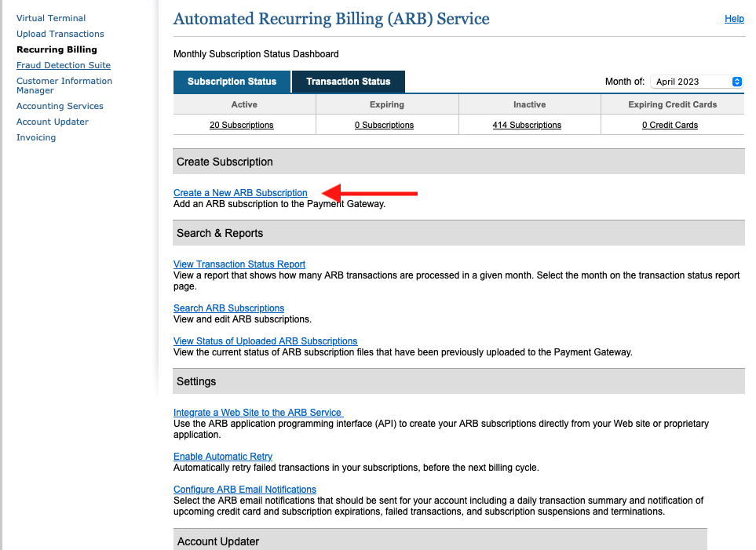
Task: Open the Month of dropdown
Action: (x=691, y=82)
